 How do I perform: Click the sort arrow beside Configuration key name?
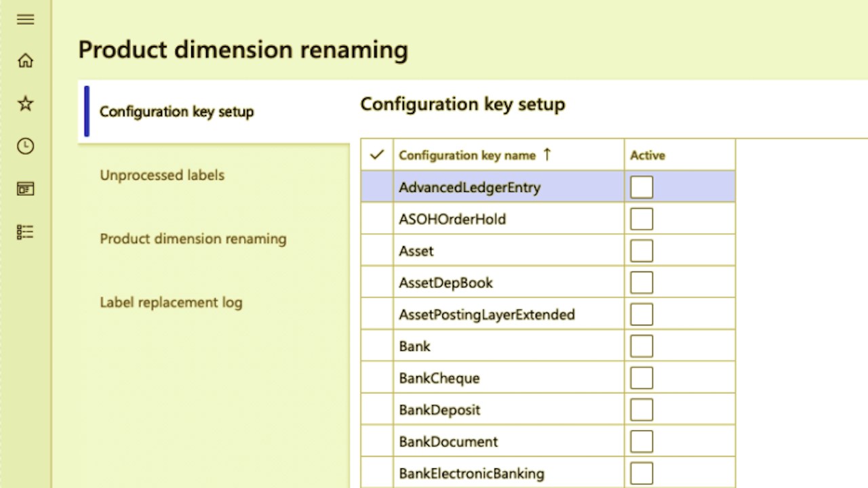(547, 155)
